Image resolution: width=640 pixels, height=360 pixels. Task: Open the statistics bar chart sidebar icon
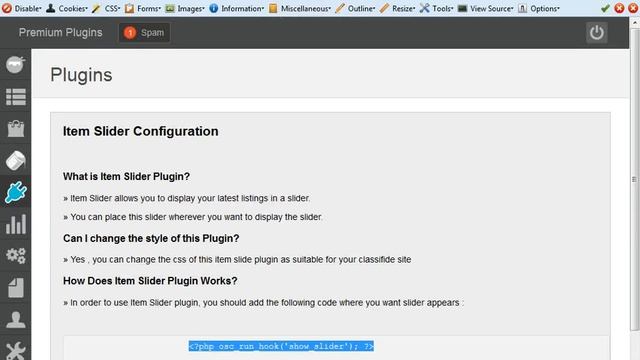tap(16, 224)
